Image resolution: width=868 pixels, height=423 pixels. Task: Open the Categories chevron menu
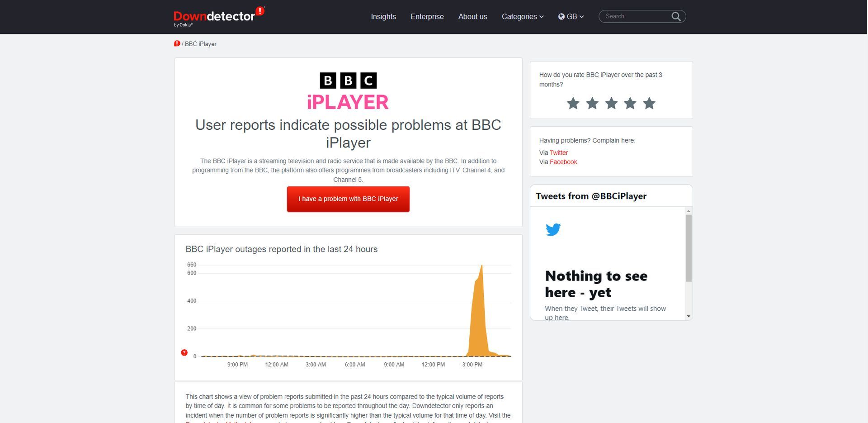click(541, 17)
